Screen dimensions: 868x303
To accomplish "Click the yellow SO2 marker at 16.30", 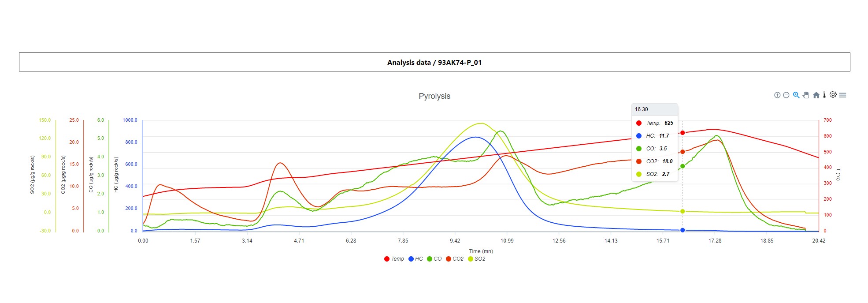I will coord(683,211).
